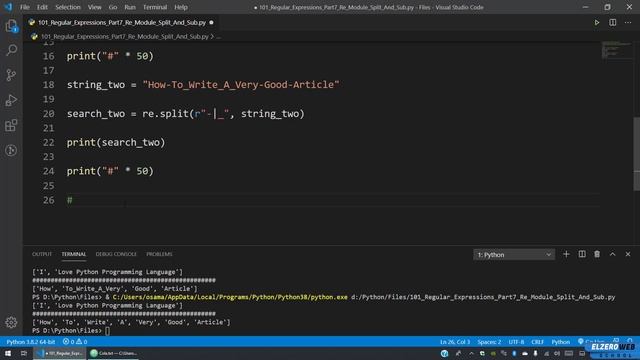Screen dimensions: 640x360
Task: Maximize the terminal panel size
Action: (x=612, y=254)
